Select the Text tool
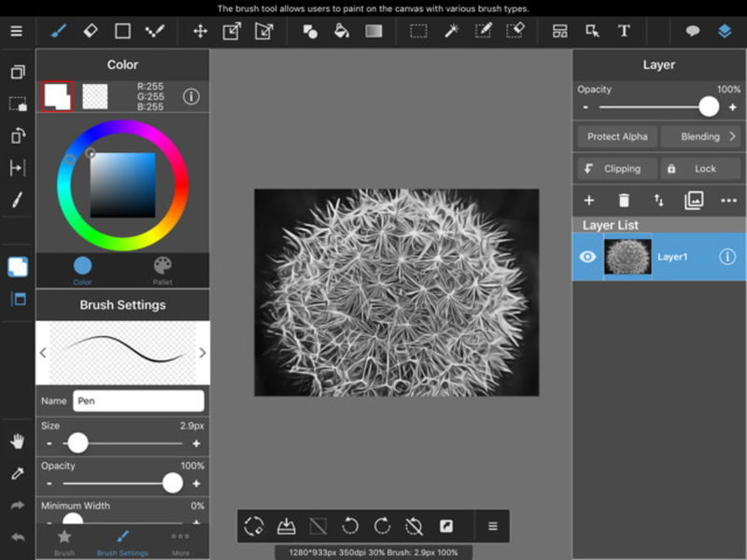The height and width of the screenshot is (560, 747). 622,30
